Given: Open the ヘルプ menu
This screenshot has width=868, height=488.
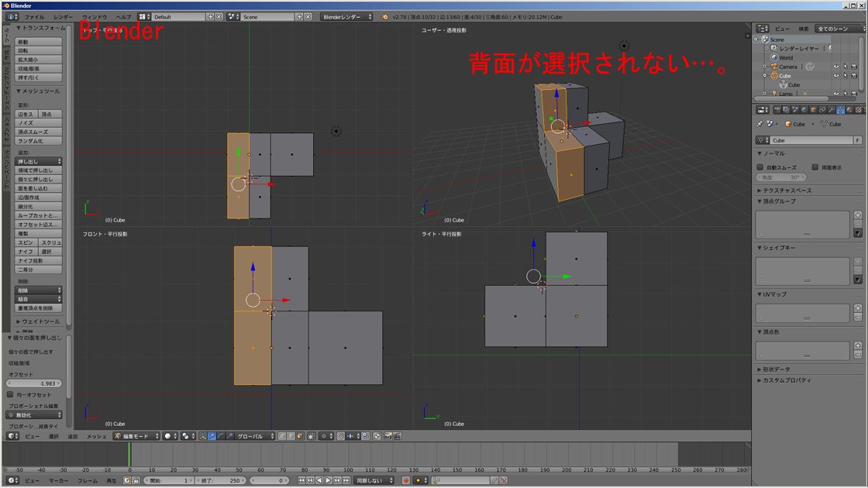Looking at the screenshot, I should click(123, 17).
